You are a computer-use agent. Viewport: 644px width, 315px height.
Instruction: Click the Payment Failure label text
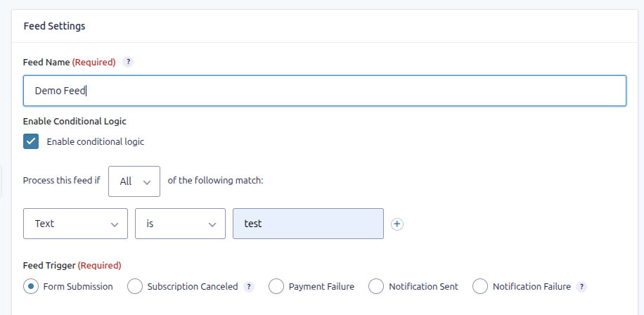click(x=321, y=287)
